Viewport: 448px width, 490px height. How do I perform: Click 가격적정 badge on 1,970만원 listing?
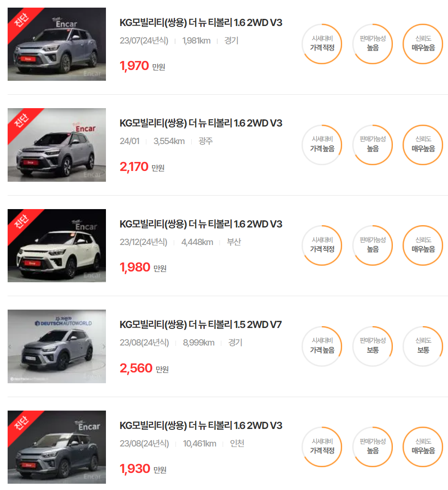pyautogui.click(x=322, y=44)
